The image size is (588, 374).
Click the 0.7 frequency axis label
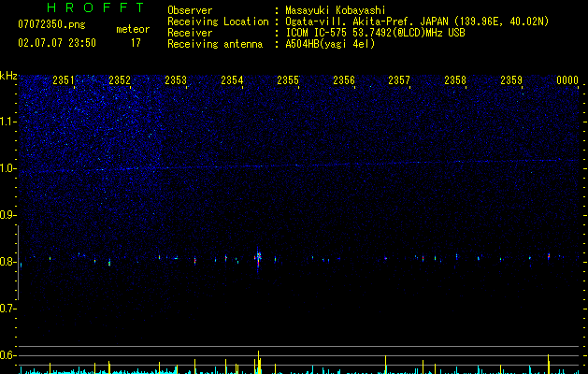[x=7, y=309]
